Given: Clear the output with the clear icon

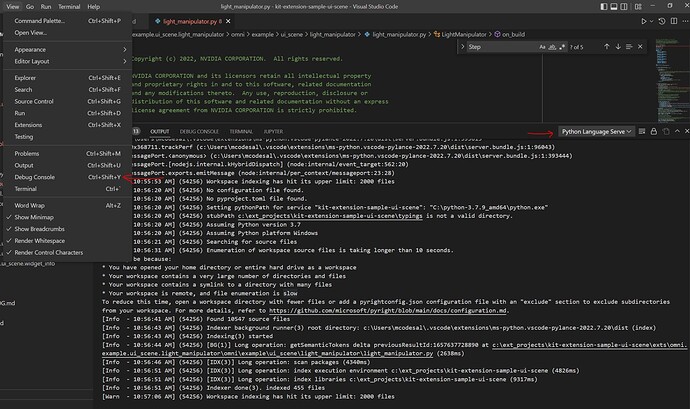Looking at the screenshot, I should coord(642,132).
